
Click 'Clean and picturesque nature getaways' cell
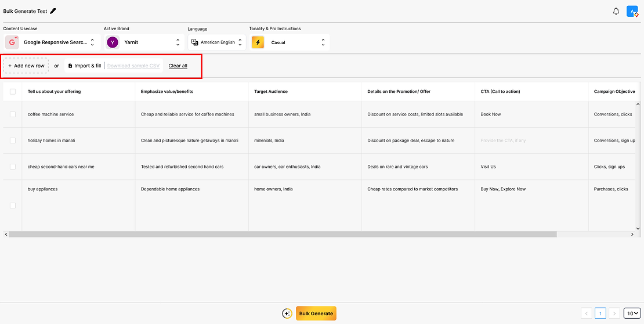[192, 141]
